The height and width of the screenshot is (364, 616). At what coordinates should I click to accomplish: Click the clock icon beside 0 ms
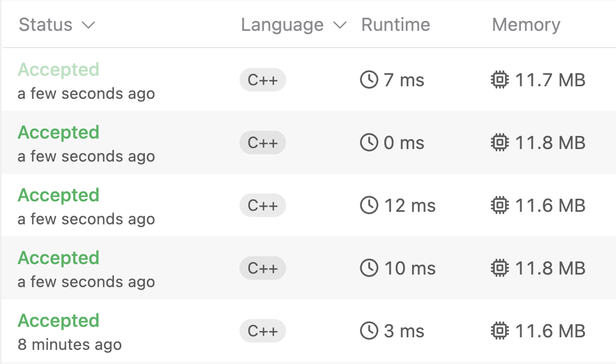[369, 142]
